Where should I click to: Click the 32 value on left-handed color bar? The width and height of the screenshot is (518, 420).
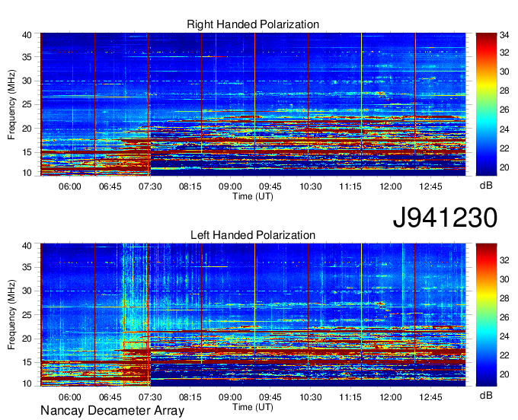point(504,260)
